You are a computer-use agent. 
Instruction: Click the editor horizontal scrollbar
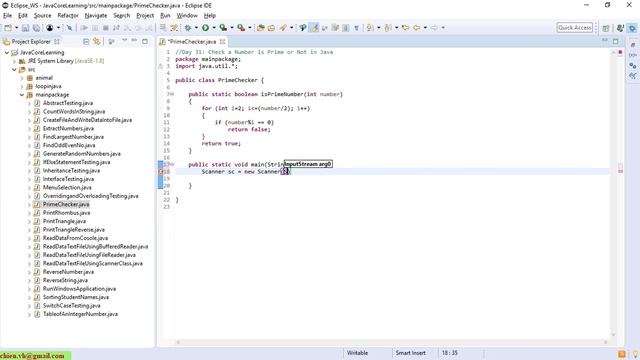(392, 342)
